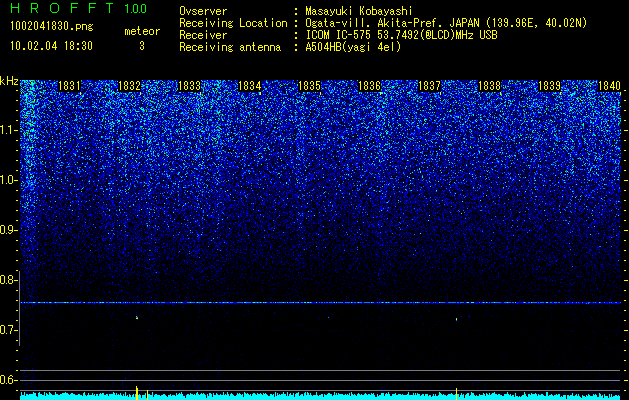Click the 0.8 kHz frequency label
Viewport: 629px width, 400px height.
(9, 280)
